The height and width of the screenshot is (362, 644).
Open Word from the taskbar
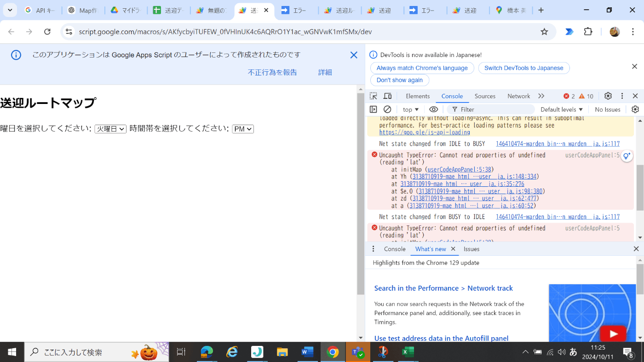307,352
